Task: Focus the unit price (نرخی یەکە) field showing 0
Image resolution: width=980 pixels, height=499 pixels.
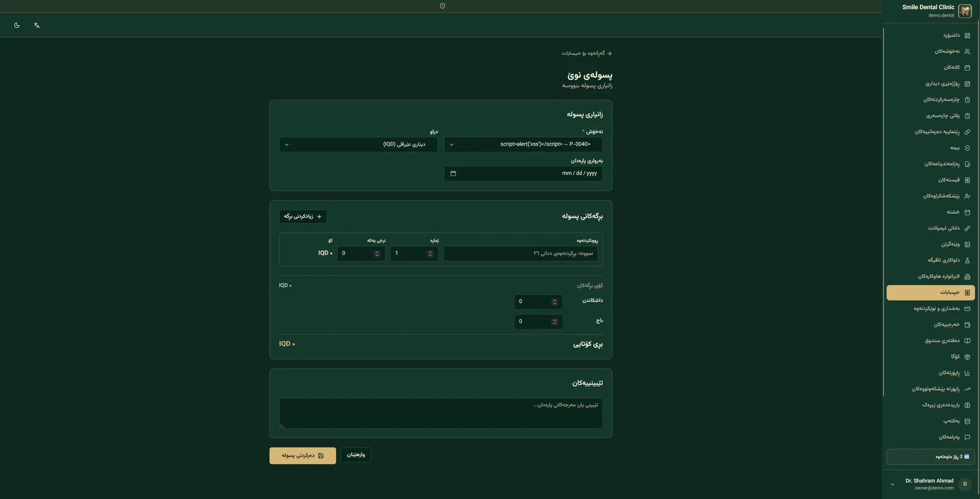Action: pos(361,253)
